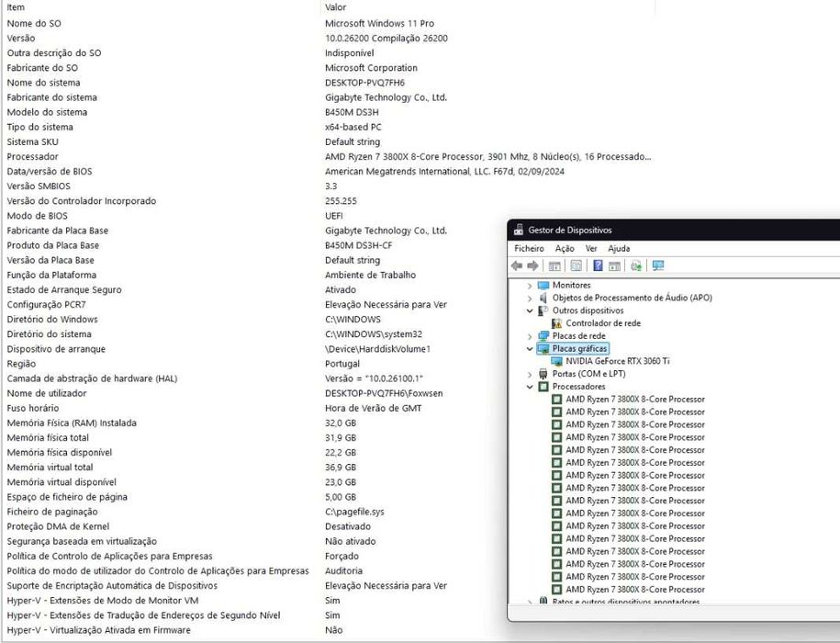Scan for hardware changes via monitor toolbar icon
The width and height of the screenshot is (840, 643).
(658, 265)
